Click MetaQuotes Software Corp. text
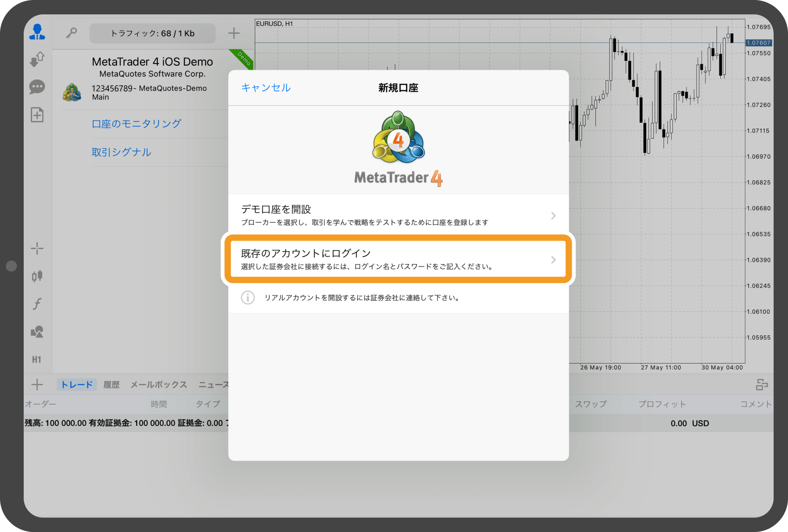Screen dimensions: 788x532 (x=152, y=74)
